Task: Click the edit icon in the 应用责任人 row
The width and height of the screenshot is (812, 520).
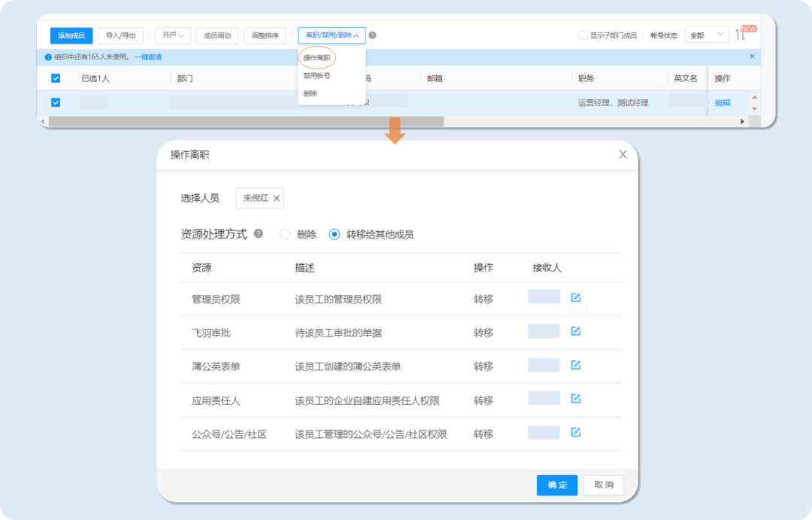Action: coord(574,399)
